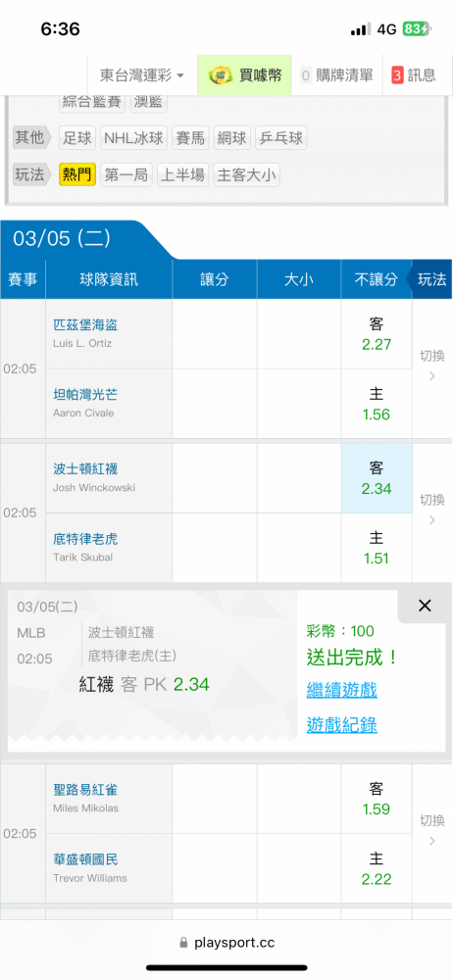Open the 遊戲紀錄 link
Viewport: 453px width, 980px height.
(341, 725)
